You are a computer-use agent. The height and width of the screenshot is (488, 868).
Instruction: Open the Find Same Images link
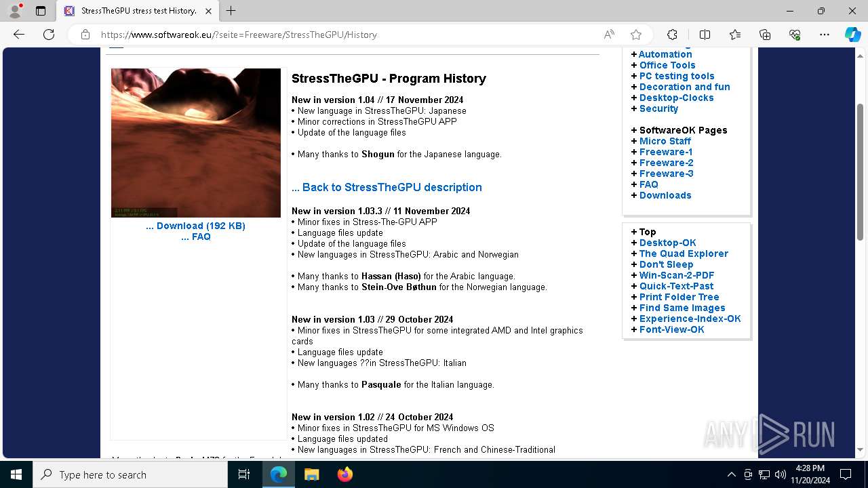pos(682,308)
